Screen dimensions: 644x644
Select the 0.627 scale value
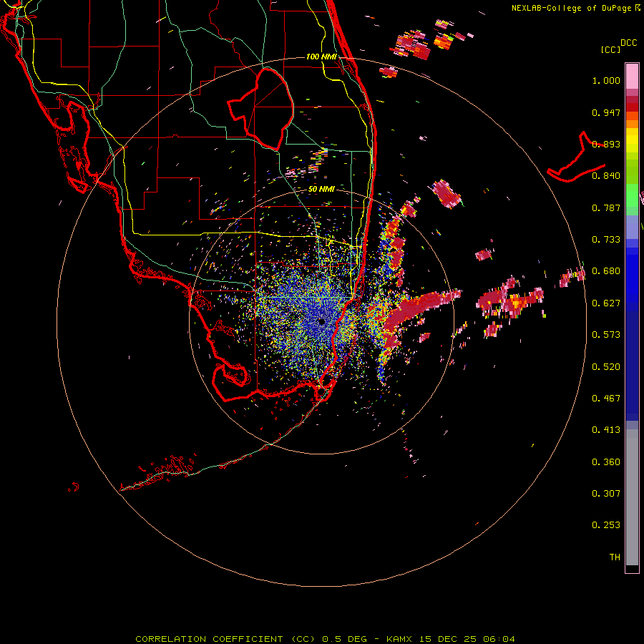[606, 303]
